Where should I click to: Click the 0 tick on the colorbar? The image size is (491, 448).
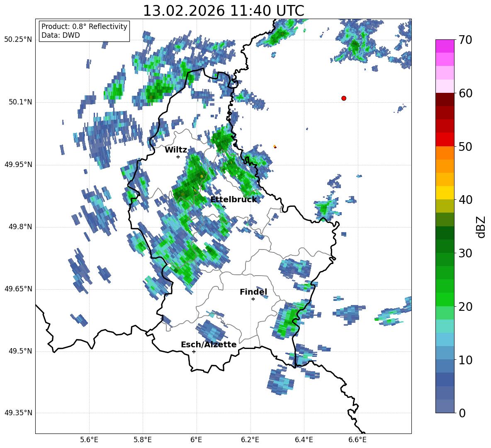tap(462, 413)
